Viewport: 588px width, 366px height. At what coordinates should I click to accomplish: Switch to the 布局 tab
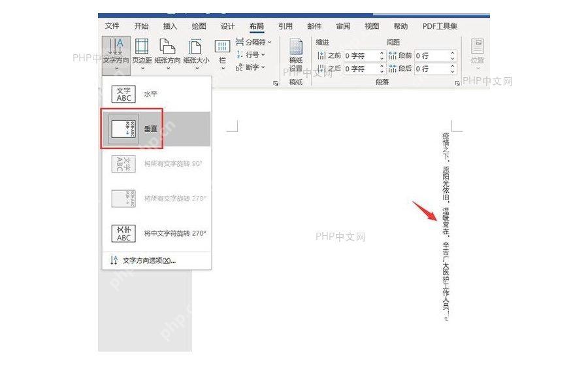[x=257, y=26]
